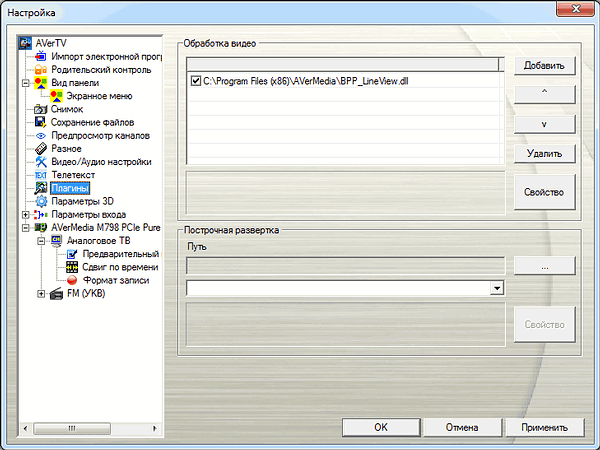Close the Настройка dialog window

tap(575, 8)
